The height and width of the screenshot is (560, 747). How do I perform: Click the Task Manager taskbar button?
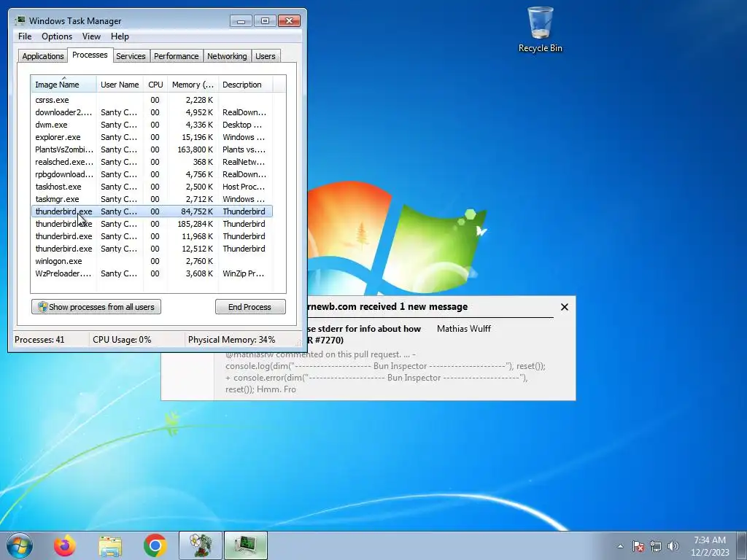point(245,545)
